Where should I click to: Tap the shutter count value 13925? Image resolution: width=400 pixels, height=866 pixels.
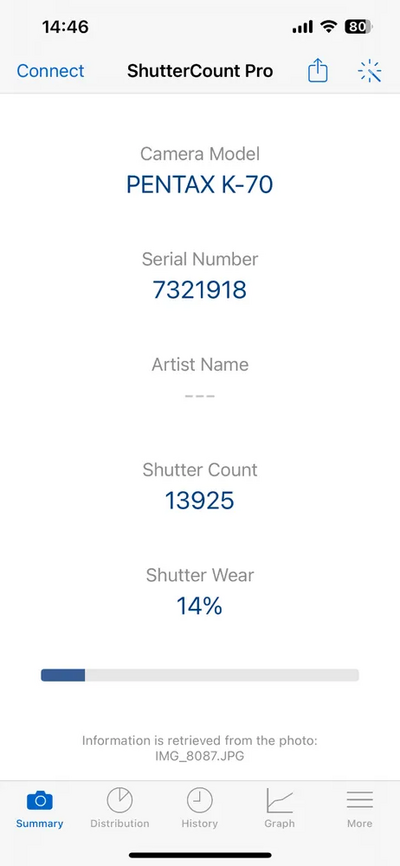(199, 500)
